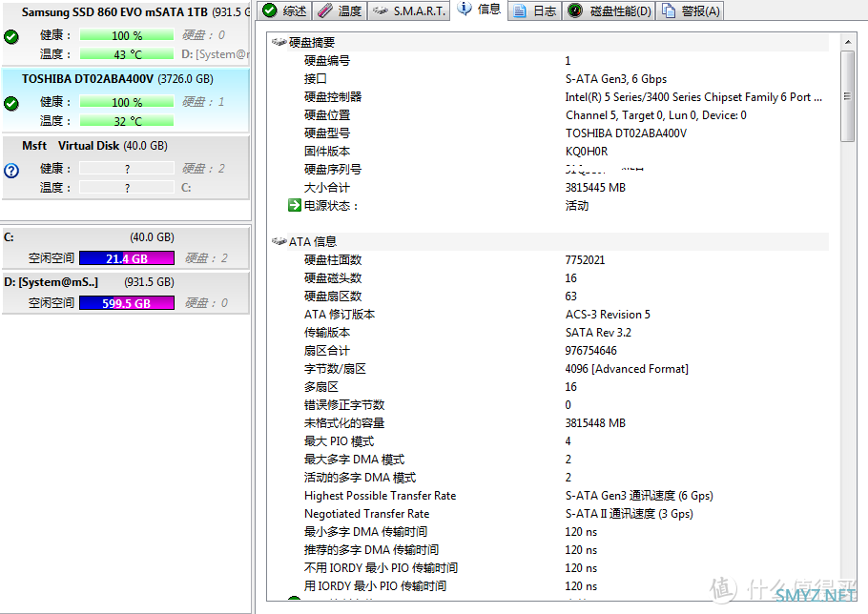Image resolution: width=868 pixels, height=614 pixels.
Task: Click ATA 信息 section header
Action: tap(313, 241)
